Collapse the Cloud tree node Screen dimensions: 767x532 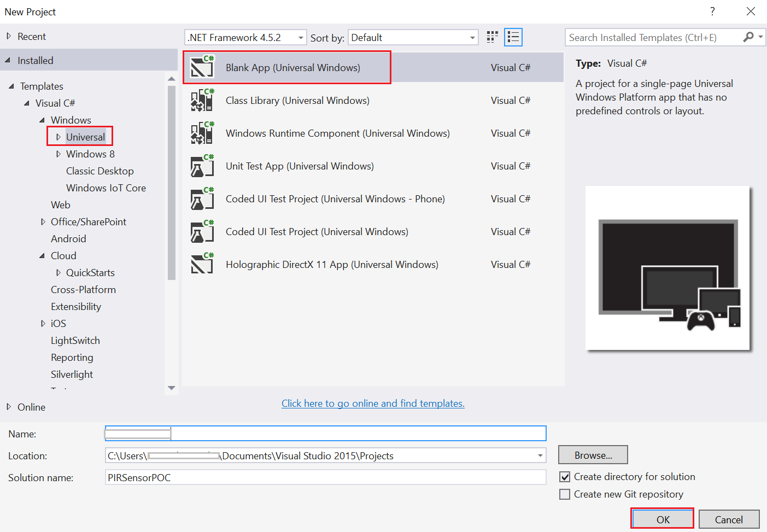coord(42,255)
